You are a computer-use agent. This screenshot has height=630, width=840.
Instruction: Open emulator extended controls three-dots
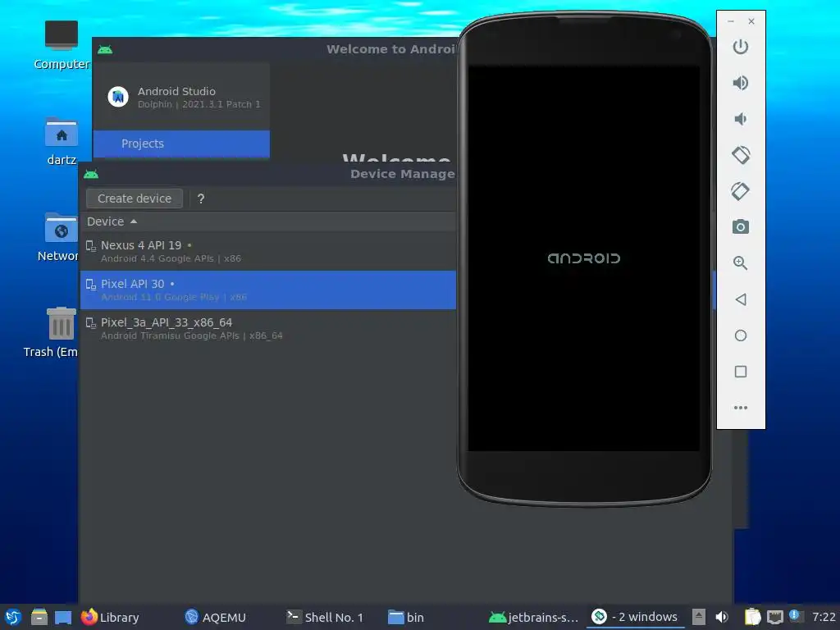tap(741, 408)
